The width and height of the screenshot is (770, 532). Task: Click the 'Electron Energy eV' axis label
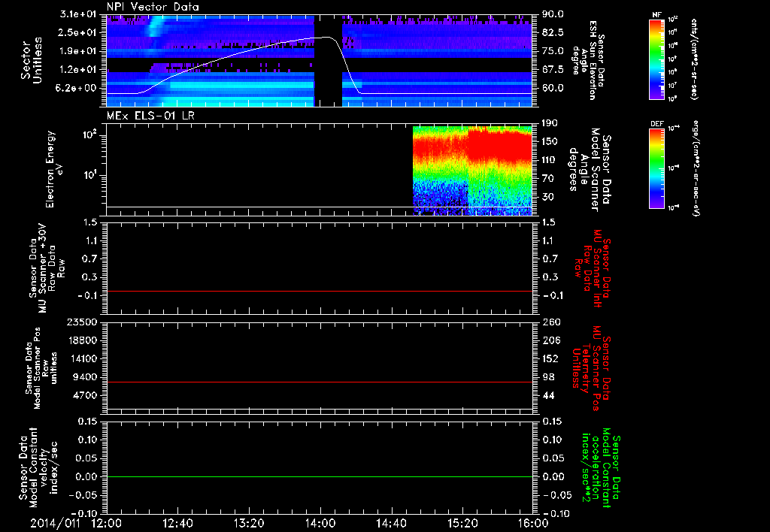[55, 169]
